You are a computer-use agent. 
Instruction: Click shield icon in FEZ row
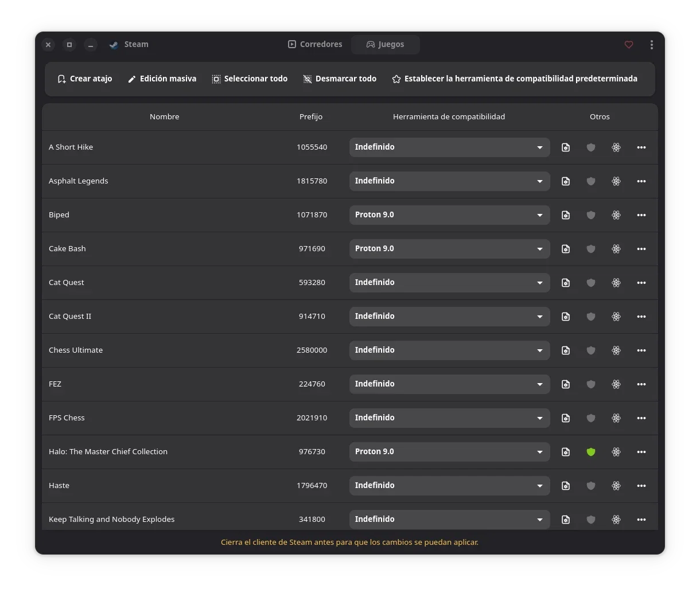point(591,384)
